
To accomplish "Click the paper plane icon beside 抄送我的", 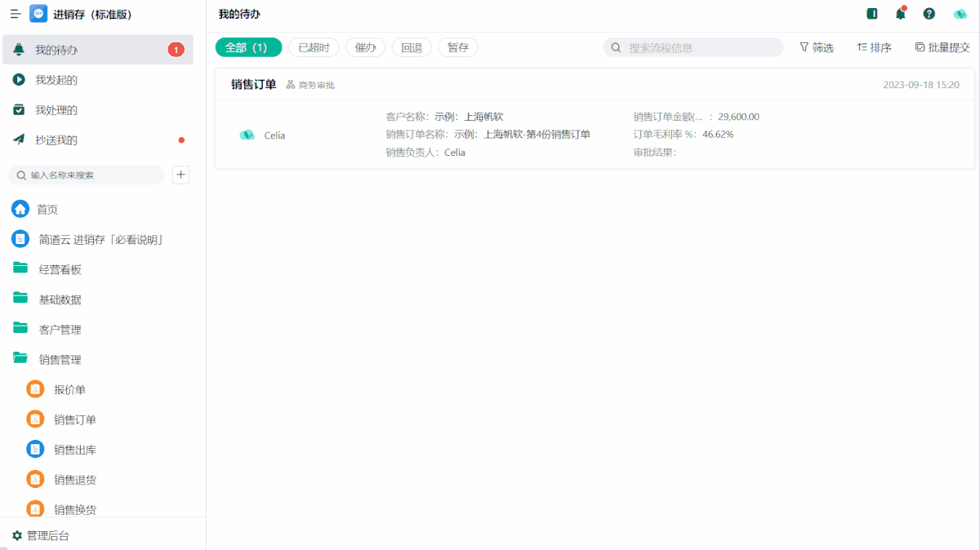I will [19, 140].
